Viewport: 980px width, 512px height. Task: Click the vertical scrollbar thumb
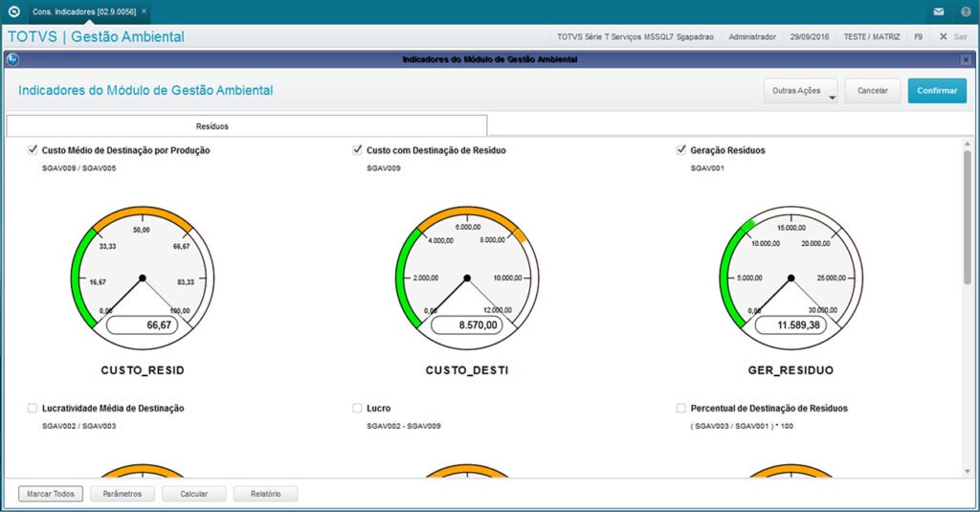pos(968,216)
